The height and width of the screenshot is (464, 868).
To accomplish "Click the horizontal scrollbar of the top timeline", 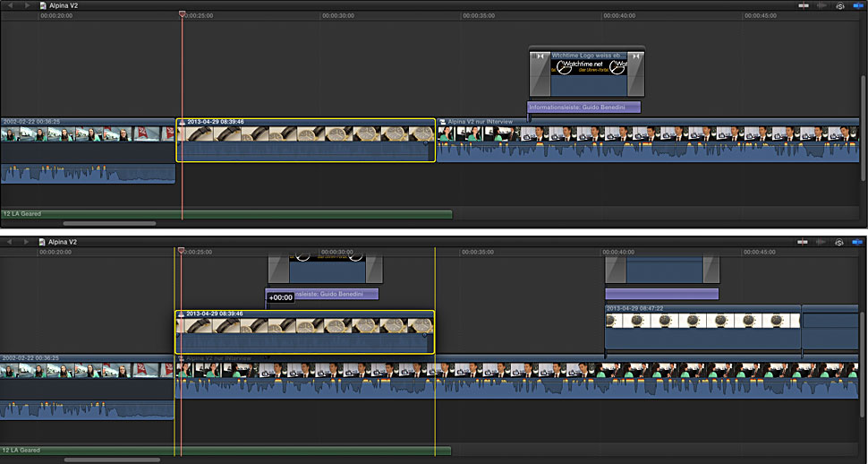I will point(109,223).
